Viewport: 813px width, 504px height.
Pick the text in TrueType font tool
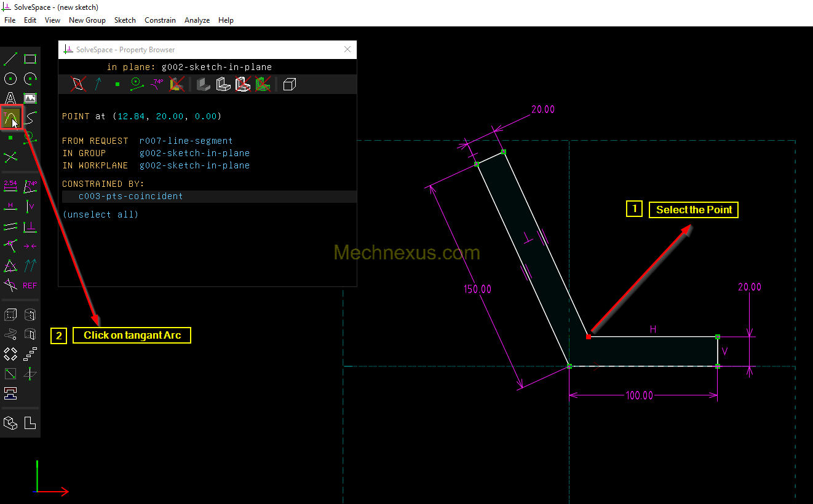click(10, 98)
